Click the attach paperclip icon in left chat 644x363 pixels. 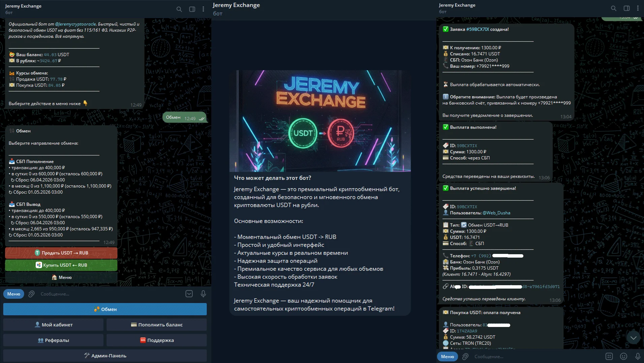(x=31, y=294)
